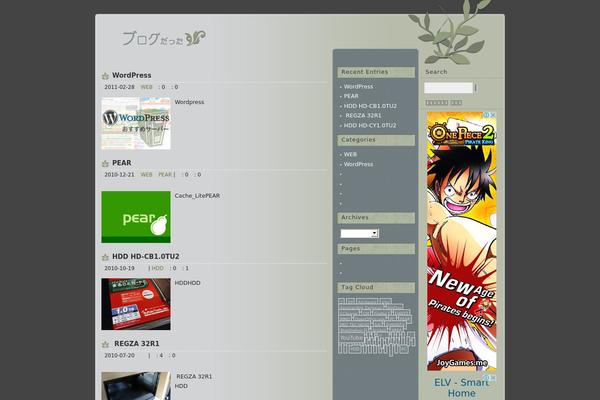600x400 pixels.
Task: Select WEB in Categories sidebar
Action: [350, 154]
